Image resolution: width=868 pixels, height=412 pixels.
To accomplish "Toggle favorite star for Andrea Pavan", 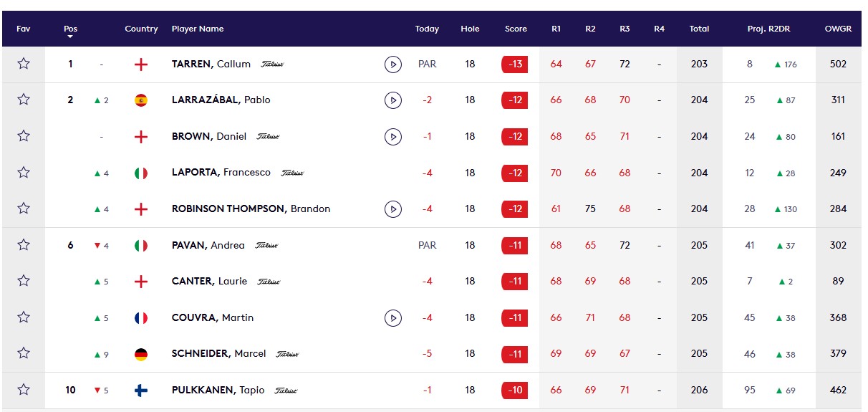I will pyautogui.click(x=24, y=245).
